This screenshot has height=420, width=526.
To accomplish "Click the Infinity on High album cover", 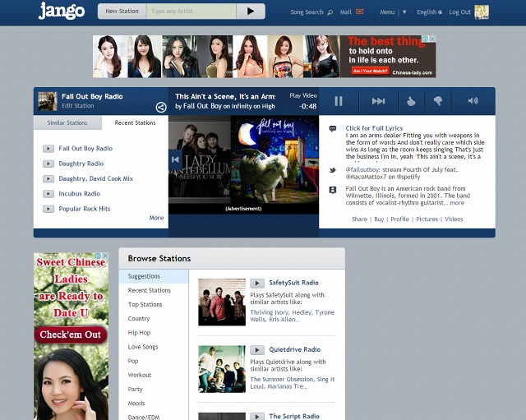I will coord(275,160).
